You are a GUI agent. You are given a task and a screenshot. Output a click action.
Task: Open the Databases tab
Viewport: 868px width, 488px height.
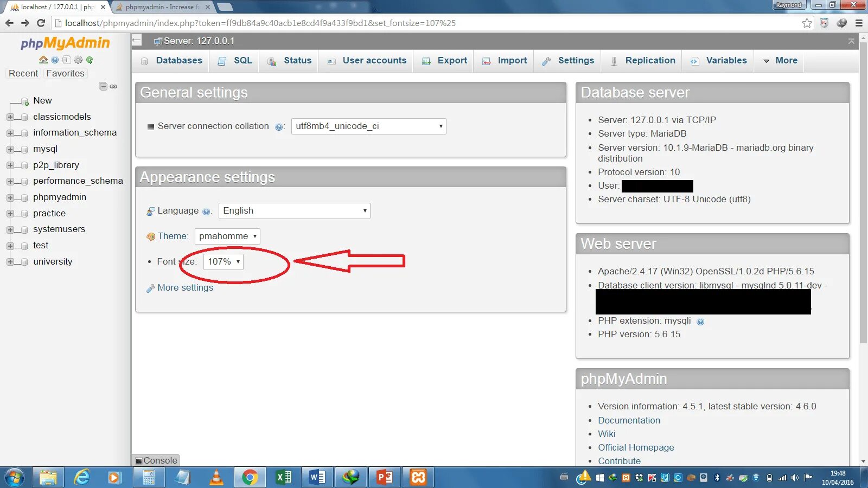pos(171,61)
